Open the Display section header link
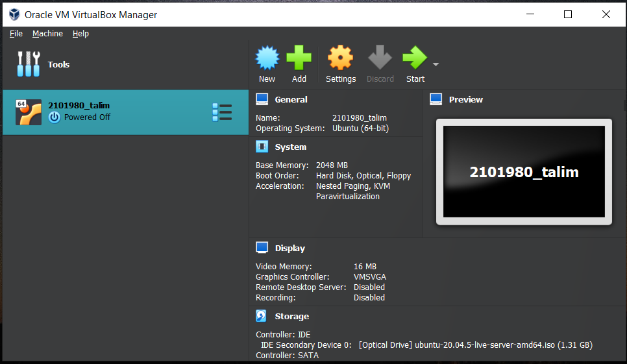Screen dimensions: 627x364 pyautogui.click(x=290, y=248)
